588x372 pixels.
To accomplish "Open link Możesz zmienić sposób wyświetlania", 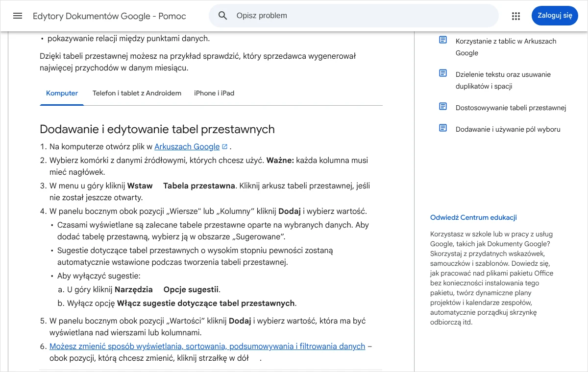I will coord(207,346).
